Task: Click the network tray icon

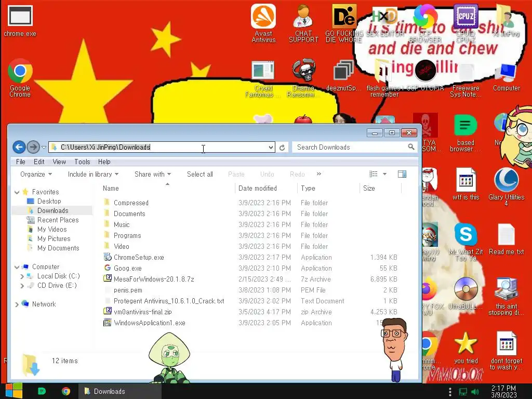Action: (463, 392)
